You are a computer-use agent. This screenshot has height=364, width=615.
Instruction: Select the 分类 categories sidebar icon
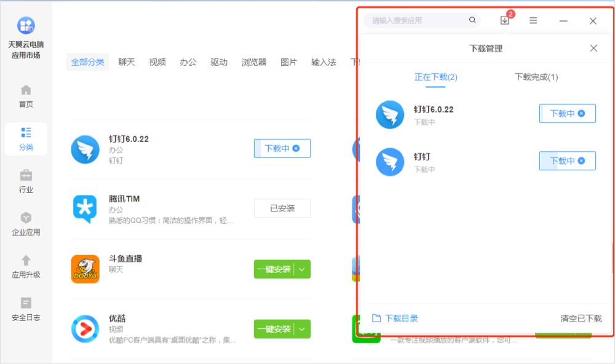(x=25, y=138)
